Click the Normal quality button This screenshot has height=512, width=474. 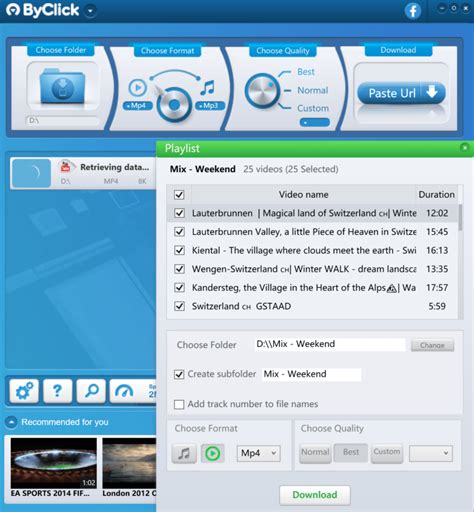coord(315,452)
